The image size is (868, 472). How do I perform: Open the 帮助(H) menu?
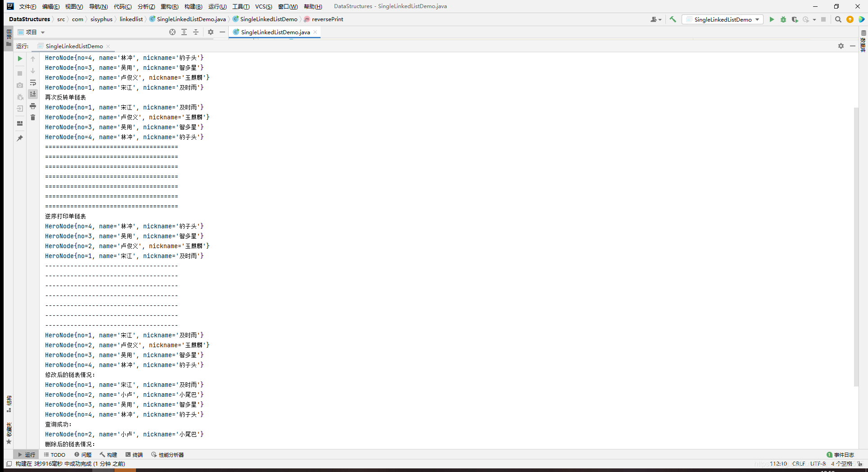313,6
